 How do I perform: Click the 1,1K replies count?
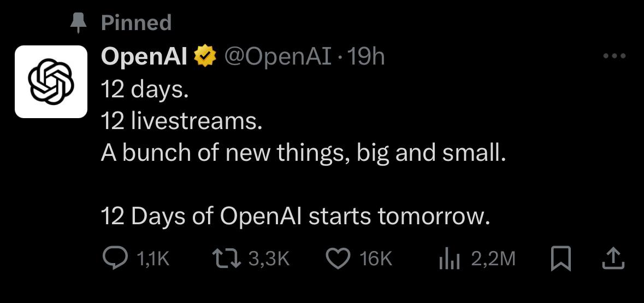152,259
